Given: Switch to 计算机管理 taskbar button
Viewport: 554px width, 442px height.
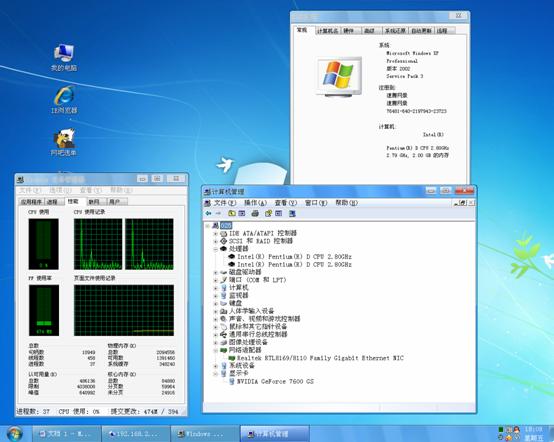Looking at the screenshot, I should point(275,434).
